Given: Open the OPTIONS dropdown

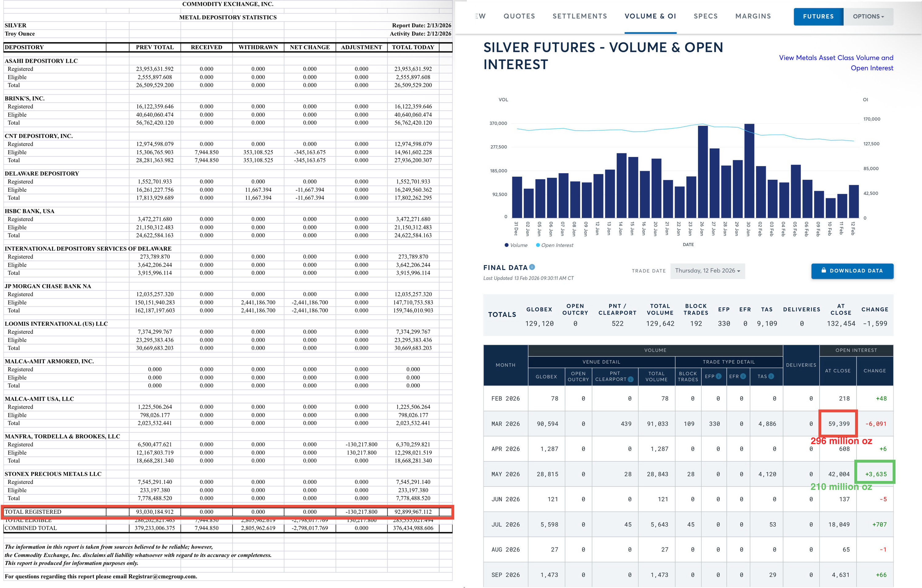Looking at the screenshot, I should (868, 17).
